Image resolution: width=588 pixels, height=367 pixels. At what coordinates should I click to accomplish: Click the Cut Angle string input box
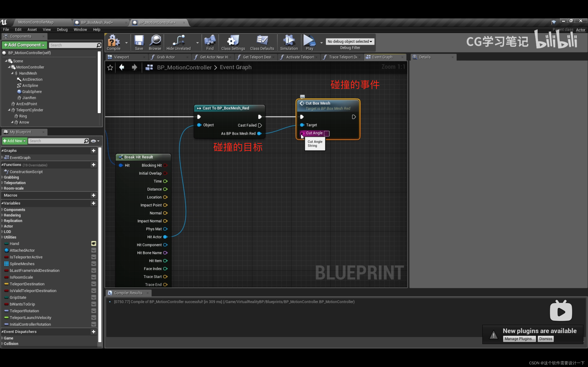326,133
